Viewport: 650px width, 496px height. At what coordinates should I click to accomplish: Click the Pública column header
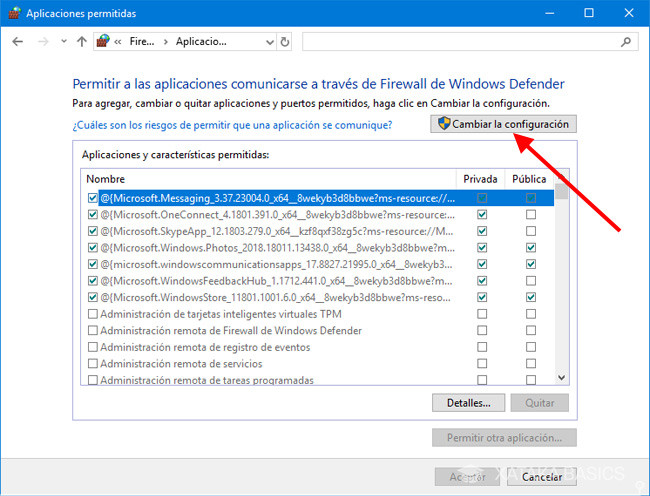click(529, 179)
